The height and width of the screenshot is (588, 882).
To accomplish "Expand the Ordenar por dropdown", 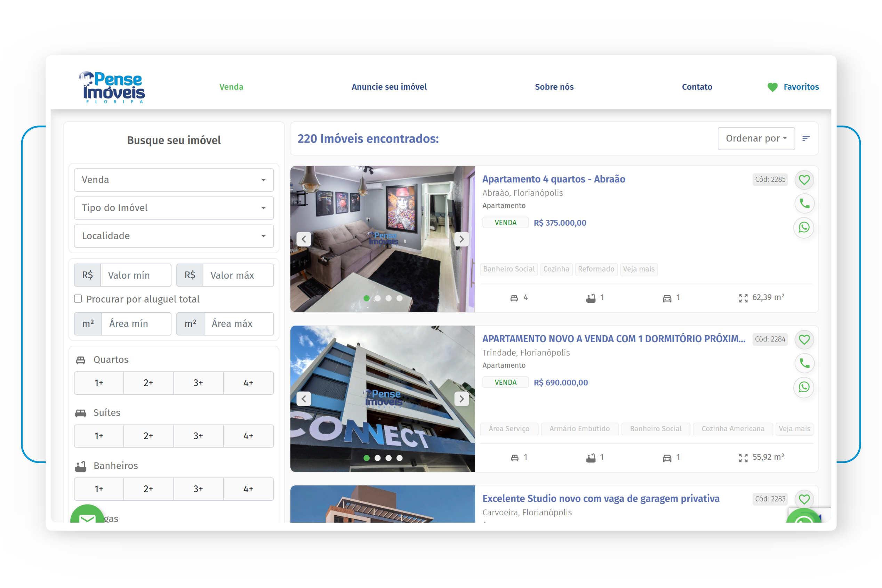I will click(756, 138).
